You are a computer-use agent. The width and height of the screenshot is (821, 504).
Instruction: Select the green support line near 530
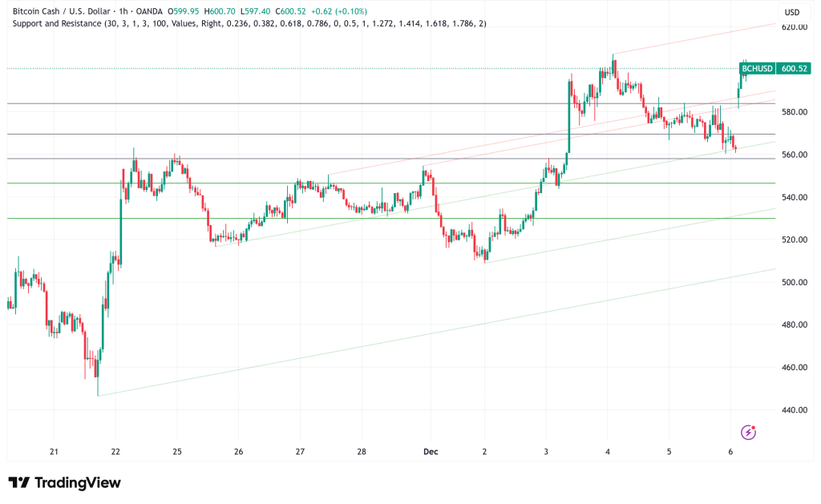321,218
